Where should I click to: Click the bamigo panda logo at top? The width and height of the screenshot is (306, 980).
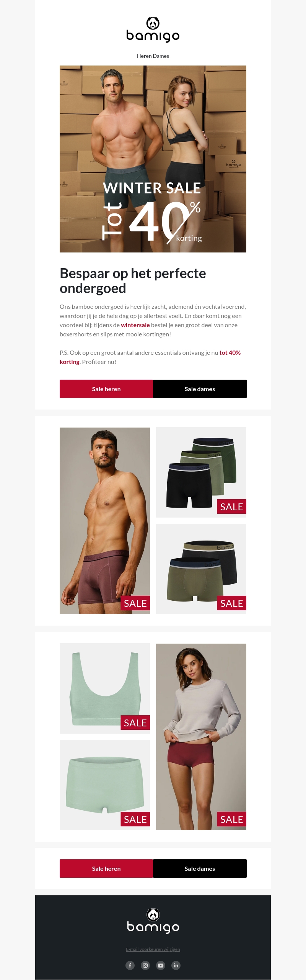(153, 29)
